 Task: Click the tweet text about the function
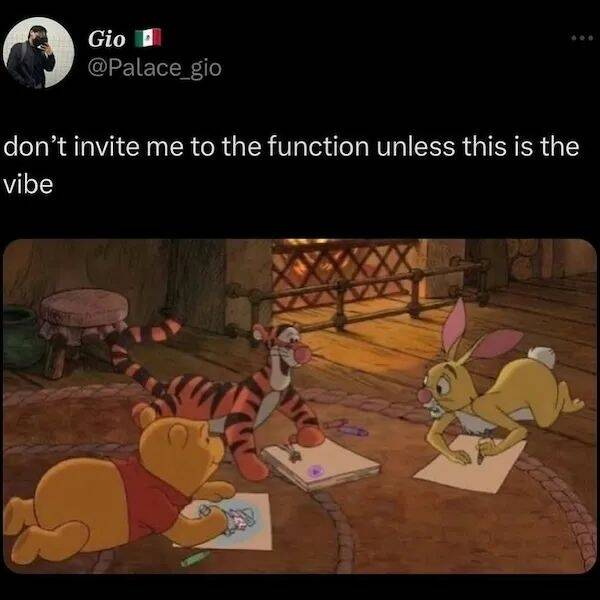coord(291,165)
